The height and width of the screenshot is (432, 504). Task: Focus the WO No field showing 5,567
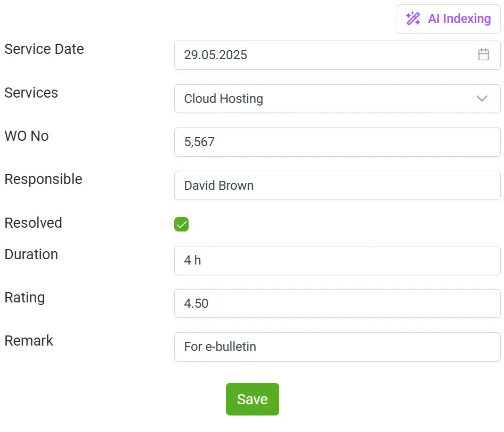coord(337,142)
